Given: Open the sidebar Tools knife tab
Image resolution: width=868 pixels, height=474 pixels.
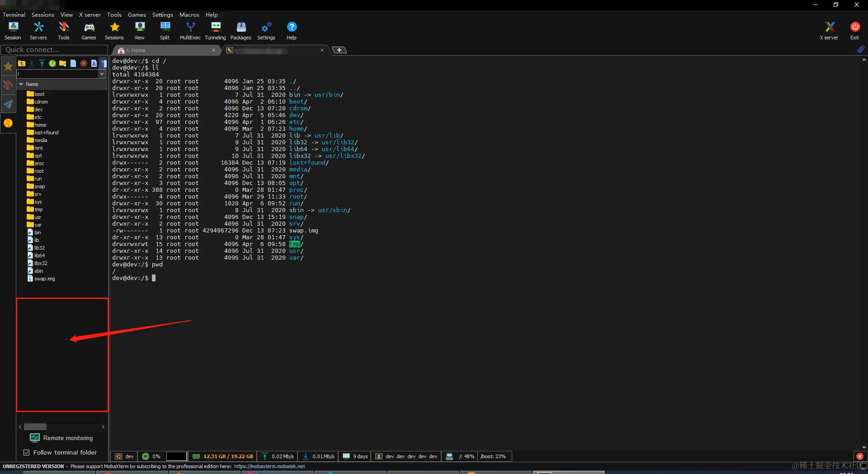Looking at the screenshot, I should [8, 85].
